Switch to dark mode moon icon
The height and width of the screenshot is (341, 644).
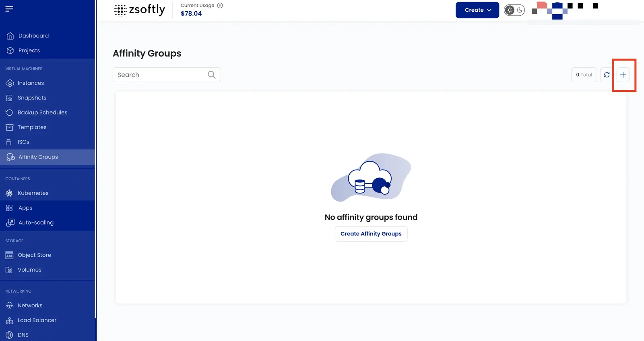click(x=520, y=10)
